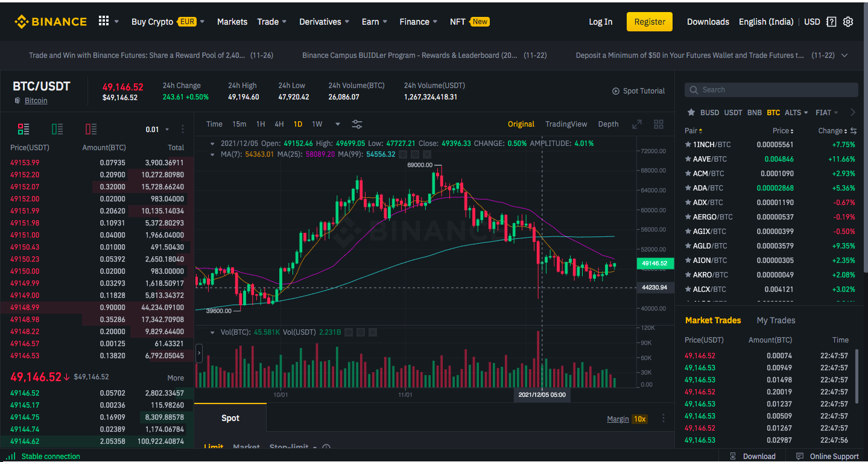Show both buys and sells order book view
This screenshot has height=462, width=868.
coord(24,128)
